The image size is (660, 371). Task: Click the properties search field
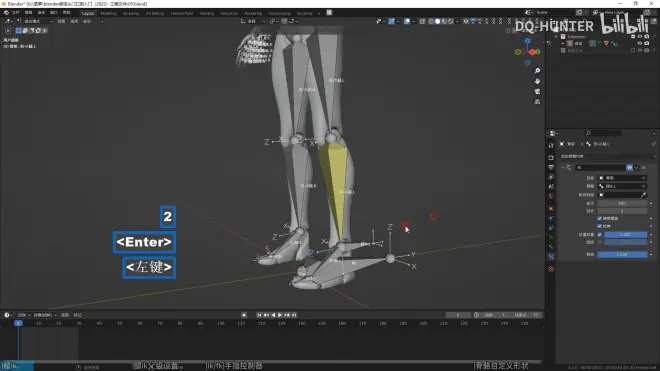[x=603, y=133]
